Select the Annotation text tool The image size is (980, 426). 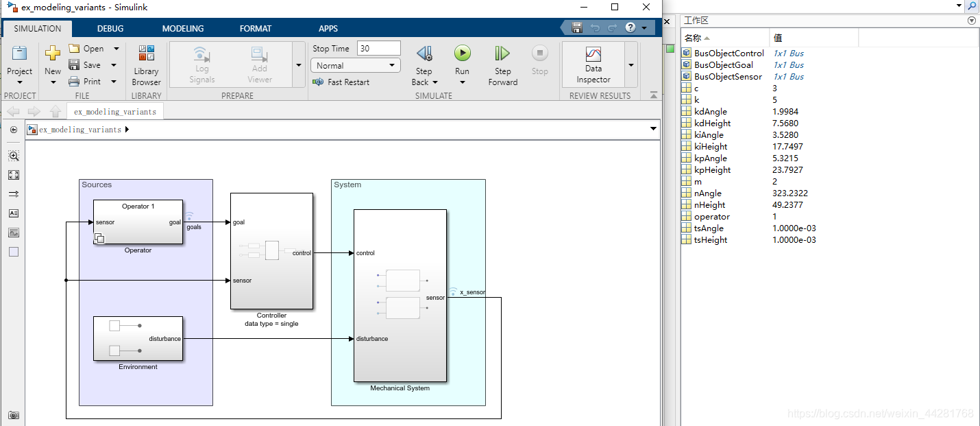14,213
